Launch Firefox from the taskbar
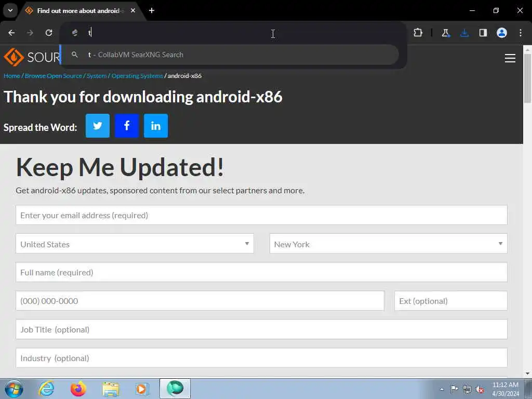 pyautogui.click(x=78, y=389)
